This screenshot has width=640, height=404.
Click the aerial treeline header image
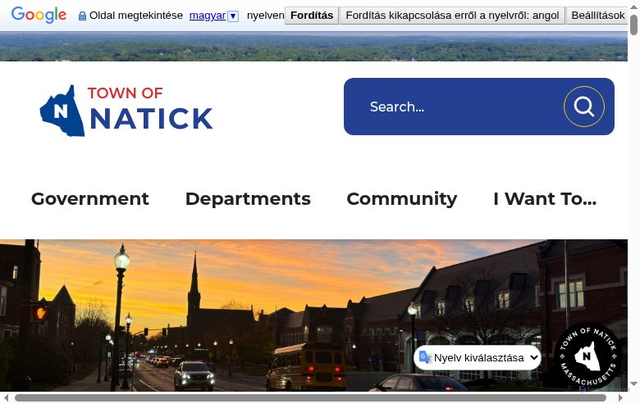[x=313, y=46]
